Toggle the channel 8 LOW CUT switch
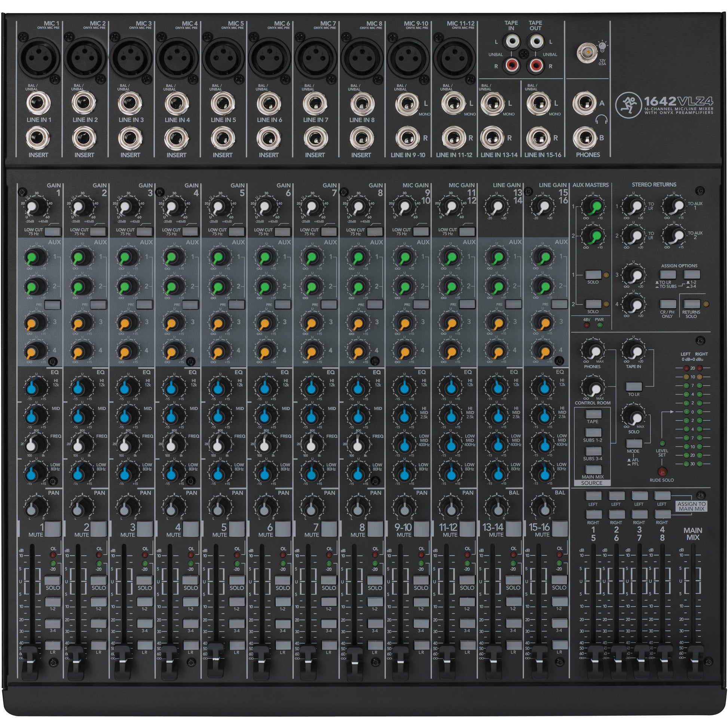The width and height of the screenshot is (728, 728). pos(375,231)
